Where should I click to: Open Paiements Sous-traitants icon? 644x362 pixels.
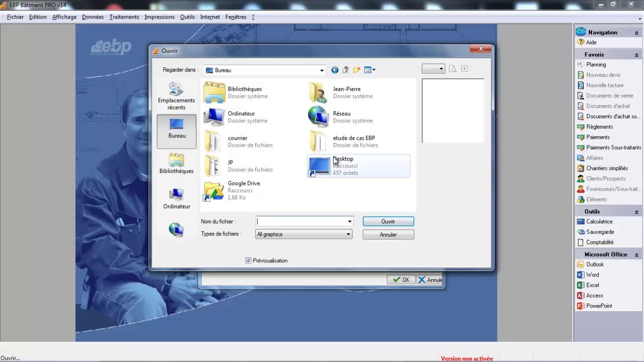point(581,148)
